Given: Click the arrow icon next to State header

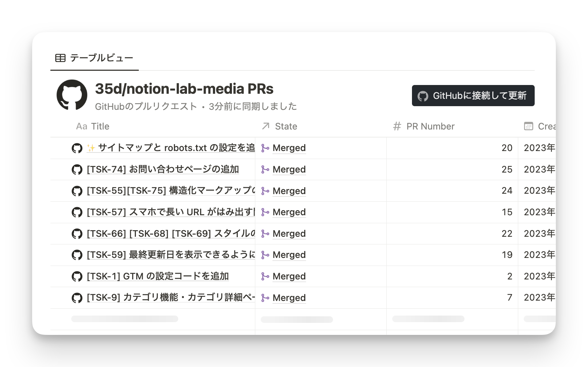Looking at the screenshot, I should coord(266,126).
